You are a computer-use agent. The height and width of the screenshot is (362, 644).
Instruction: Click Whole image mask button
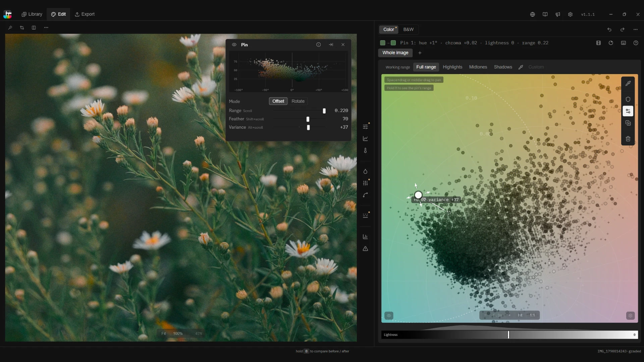click(x=395, y=53)
